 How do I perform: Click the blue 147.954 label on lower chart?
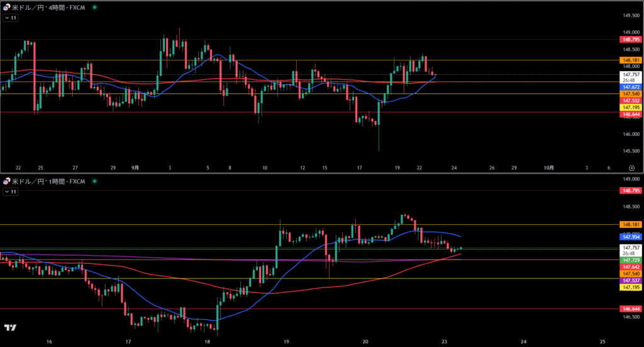click(631, 236)
